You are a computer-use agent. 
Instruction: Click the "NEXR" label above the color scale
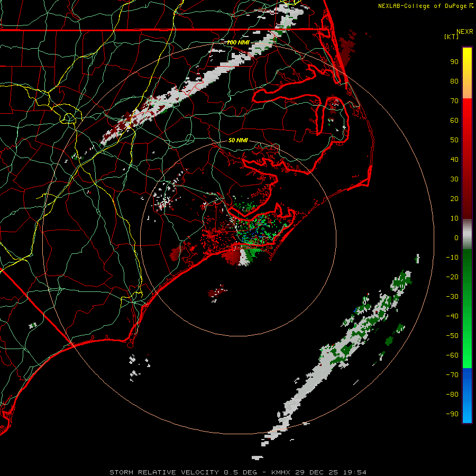[x=465, y=32]
